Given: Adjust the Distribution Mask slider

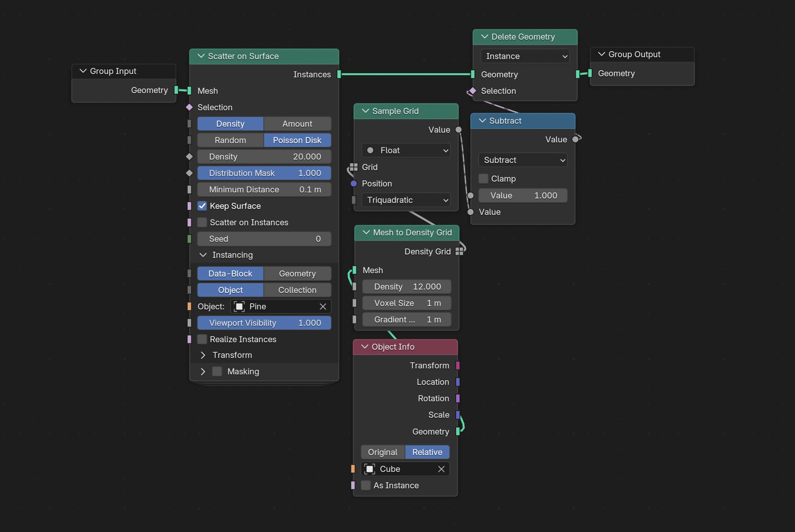Looking at the screenshot, I should pyautogui.click(x=264, y=173).
